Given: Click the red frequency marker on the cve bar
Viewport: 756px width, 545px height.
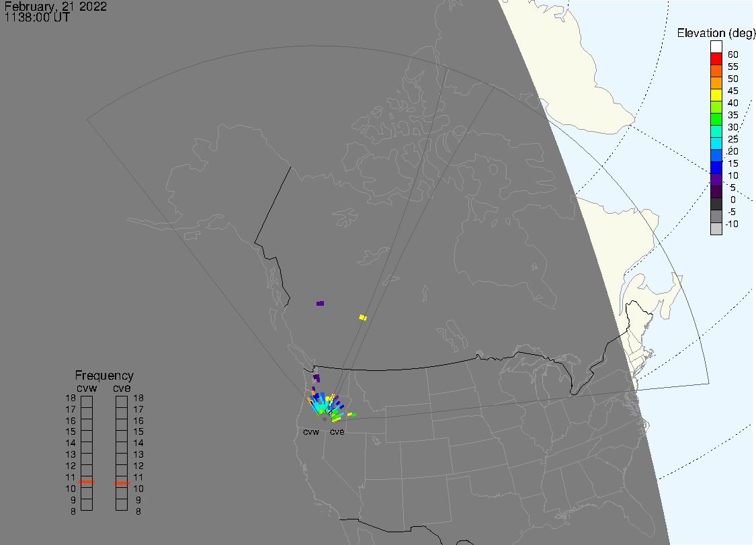Looking at the screenshot, I should pos(122,483).
